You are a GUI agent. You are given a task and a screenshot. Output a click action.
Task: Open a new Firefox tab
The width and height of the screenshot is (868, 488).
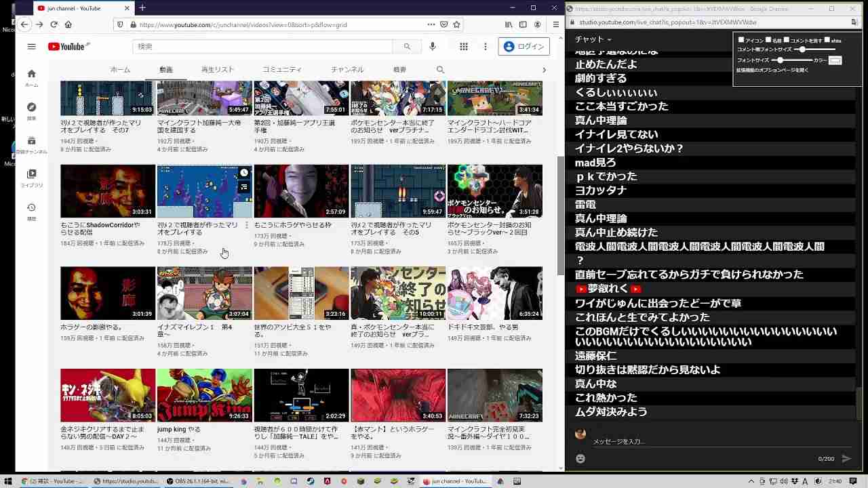(x=142, y=8)
